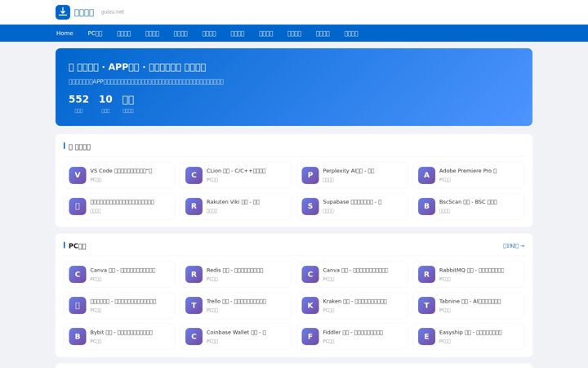The height and width of the screenshot is (368, 588).
Task: Click the 552 statistic in the banner
Action: tap(78, 99)
